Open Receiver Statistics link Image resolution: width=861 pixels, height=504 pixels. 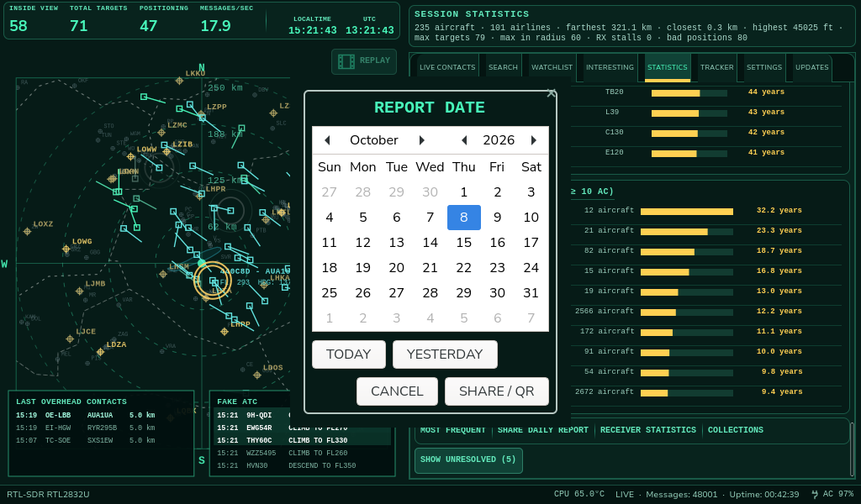tap(648, 430)
